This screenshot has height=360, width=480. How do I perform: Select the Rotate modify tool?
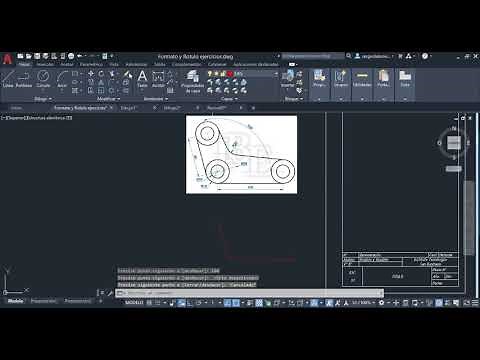tap(101, 74)
